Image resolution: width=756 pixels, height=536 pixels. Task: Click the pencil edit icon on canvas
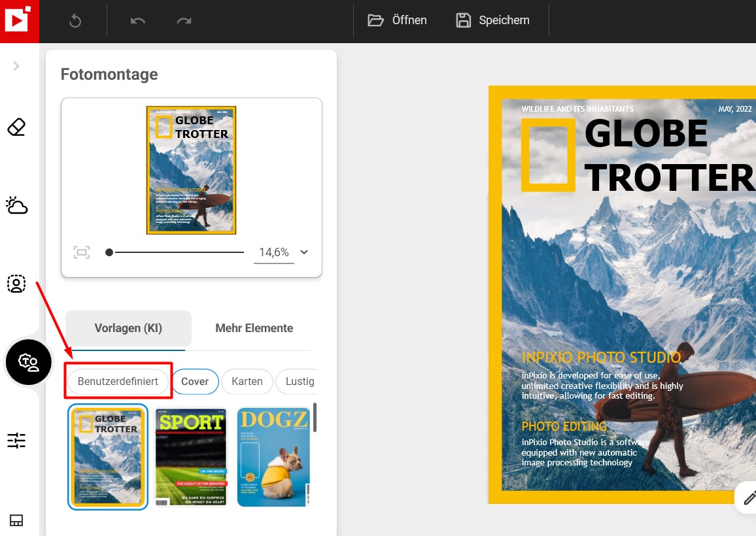coord(748,498)
